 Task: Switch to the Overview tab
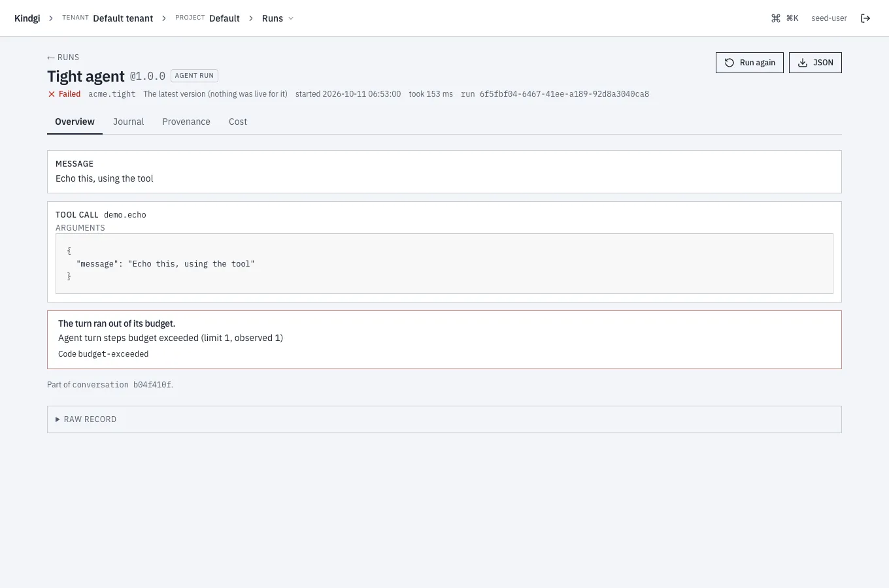[75, 122]
